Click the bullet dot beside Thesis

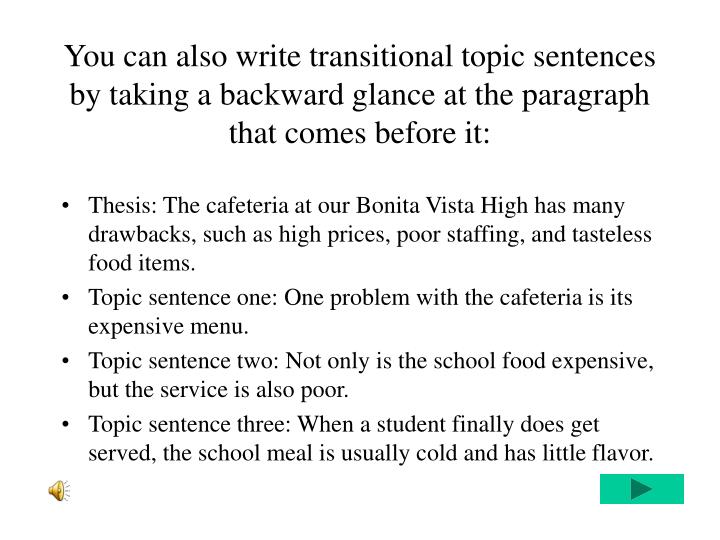point(66,207)
